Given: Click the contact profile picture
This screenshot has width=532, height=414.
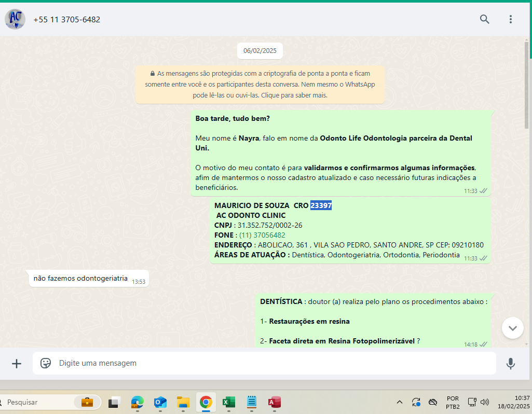Looking at the screenshot, I should [15, 19].
